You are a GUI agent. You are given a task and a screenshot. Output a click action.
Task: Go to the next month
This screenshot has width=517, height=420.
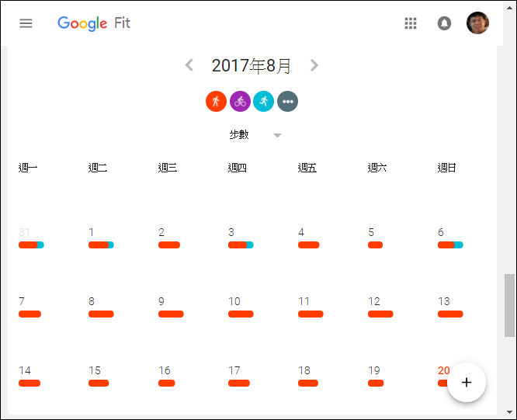click(x=314, y=65)
